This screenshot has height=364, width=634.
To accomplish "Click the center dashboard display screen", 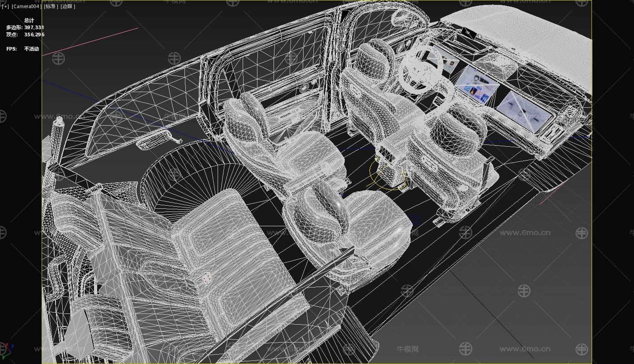I will [x=478, y=85].
